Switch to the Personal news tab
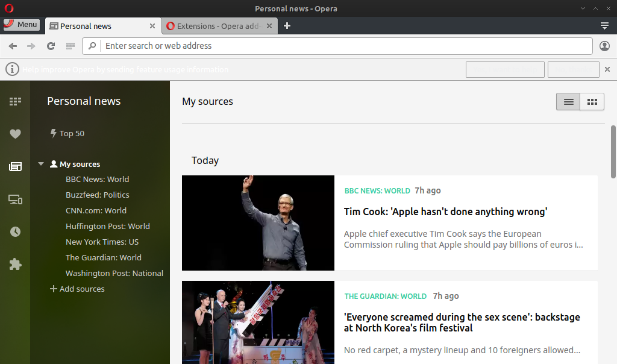Screen dimensions: 617x364 pyautogui.click(x=103, y=26)
